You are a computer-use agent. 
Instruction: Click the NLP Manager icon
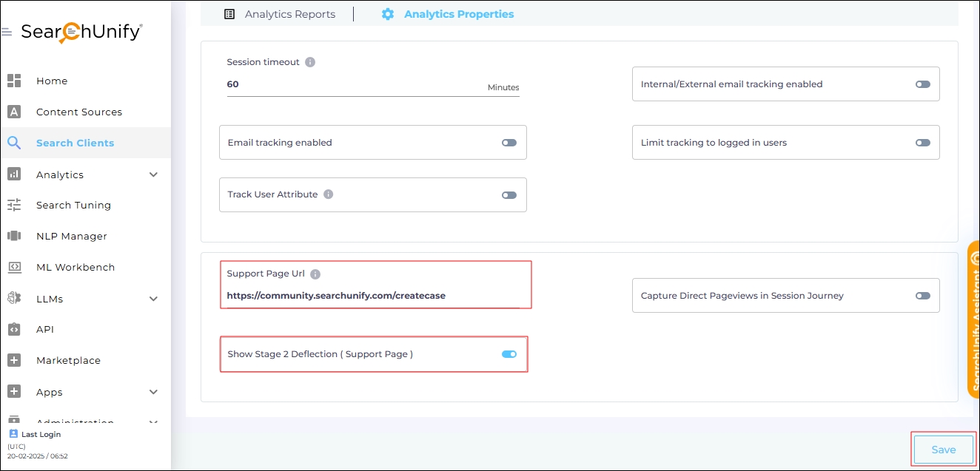[x=14, y=236]
